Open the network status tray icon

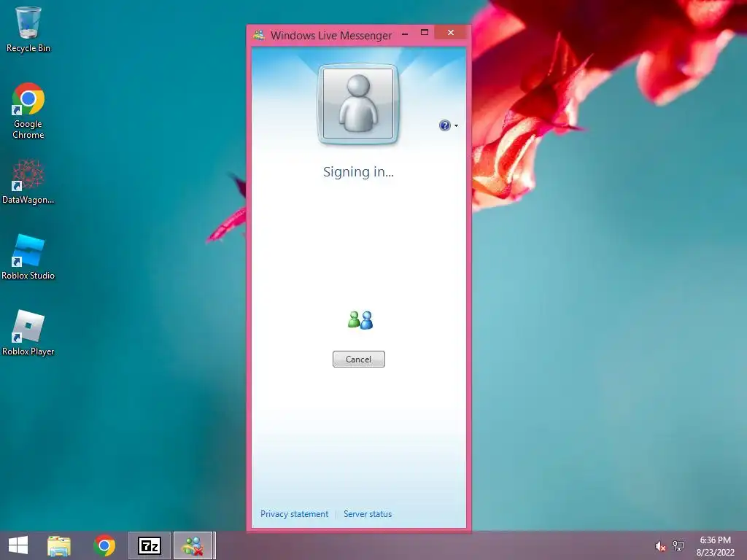tap(678, 545)
